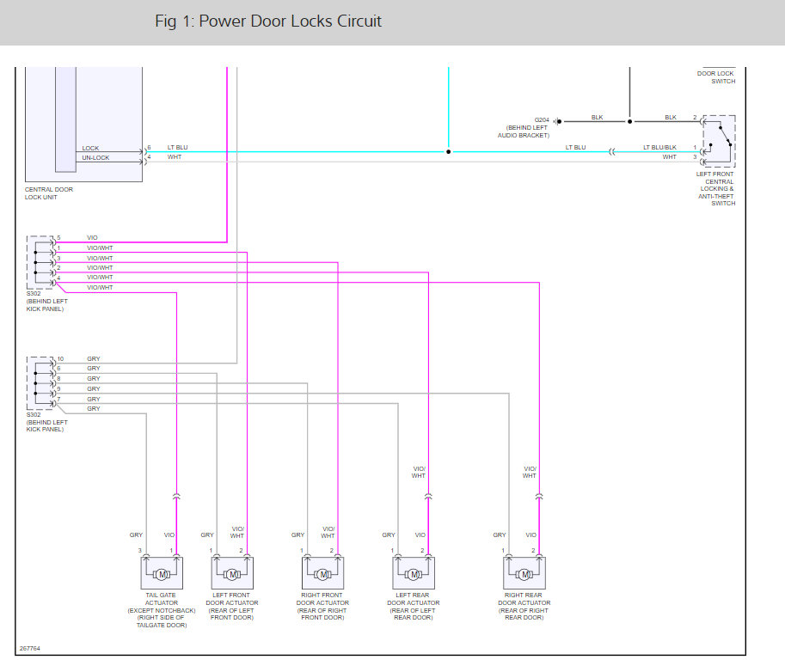Click the inline connector between LT BLU and LT BLU/BLK
Image resolution: width=785 pixels, height=672 pixels.
click(612, 151)
